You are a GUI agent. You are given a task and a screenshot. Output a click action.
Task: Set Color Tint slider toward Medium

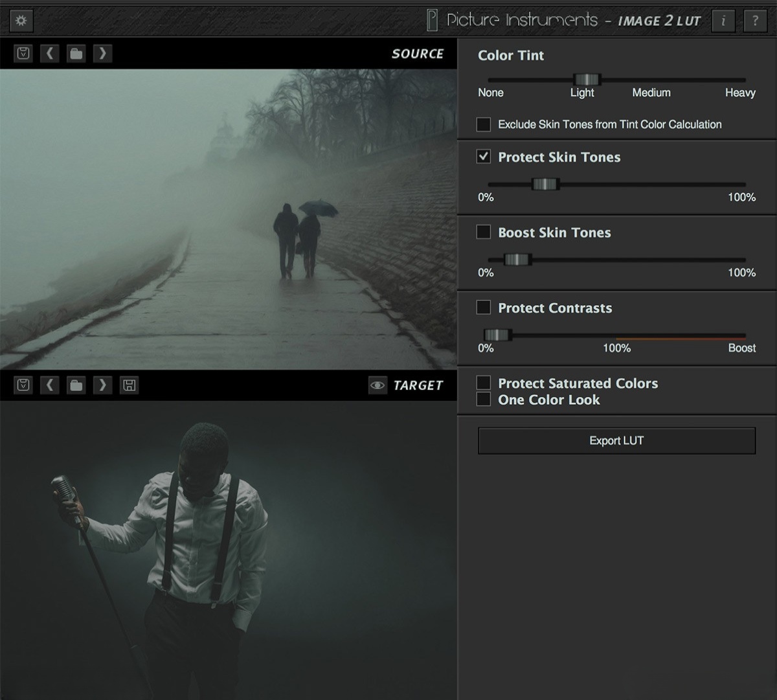651,78
